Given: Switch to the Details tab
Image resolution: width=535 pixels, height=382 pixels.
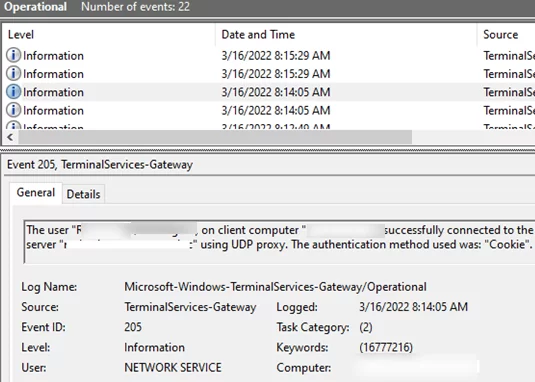Looking at the screenshot, I should coord(84,194).
